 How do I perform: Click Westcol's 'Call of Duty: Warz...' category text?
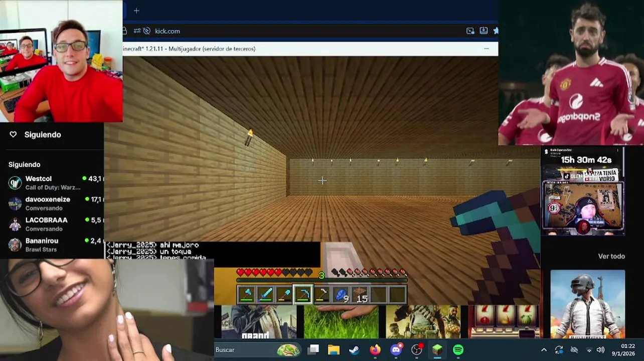(x=53, y=188)
